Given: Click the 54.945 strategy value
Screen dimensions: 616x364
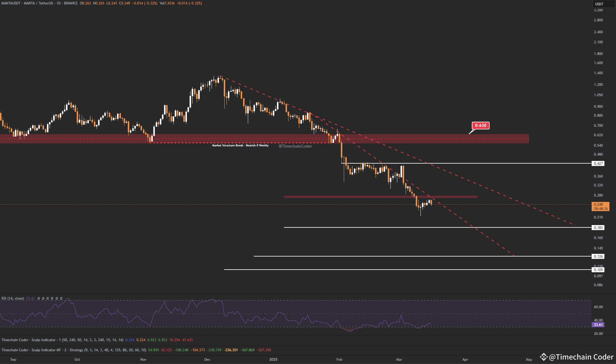Looking at the screenshot, I should pos(154,350).
